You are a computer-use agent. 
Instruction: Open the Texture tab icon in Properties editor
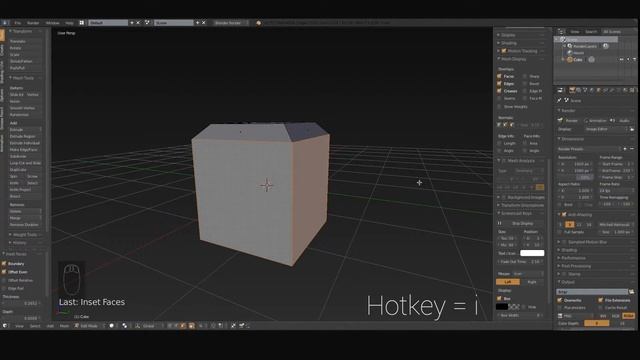pos(632,90)
